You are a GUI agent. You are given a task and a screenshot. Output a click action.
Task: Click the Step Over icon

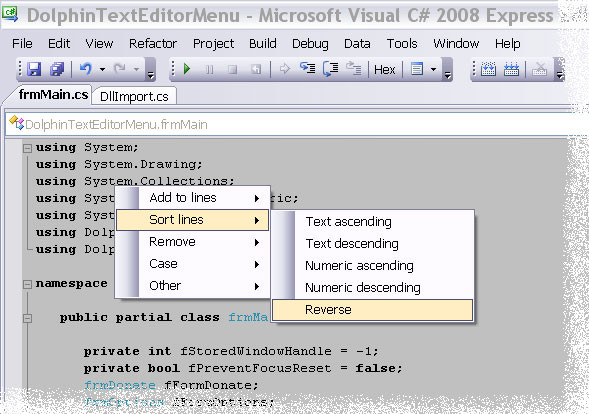click(x=331, y=69)
